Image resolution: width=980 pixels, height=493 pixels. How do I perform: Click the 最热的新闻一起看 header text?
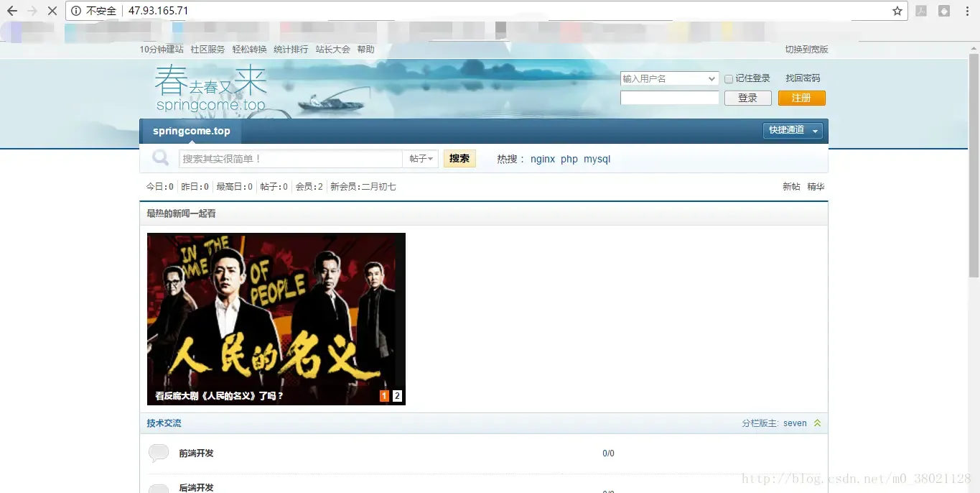tap(181, 213)
